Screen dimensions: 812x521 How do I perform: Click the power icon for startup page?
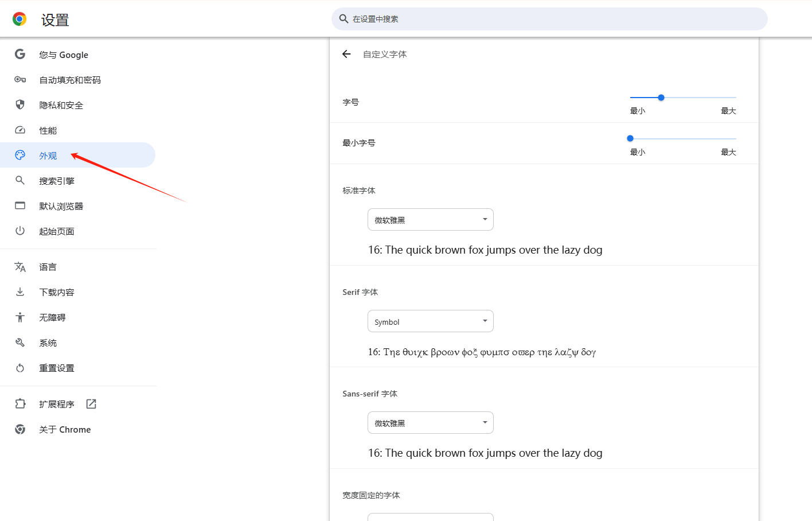pyautogui.click(x=20, y=231)
